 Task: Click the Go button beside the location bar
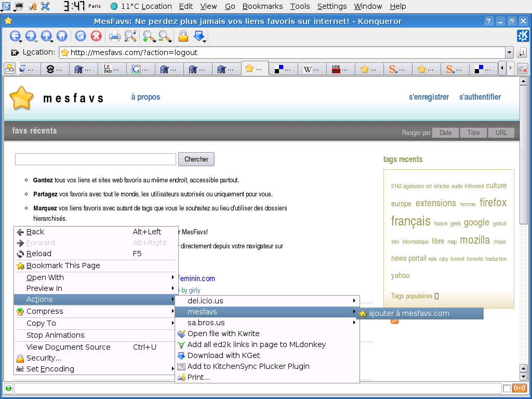point(521,52)
